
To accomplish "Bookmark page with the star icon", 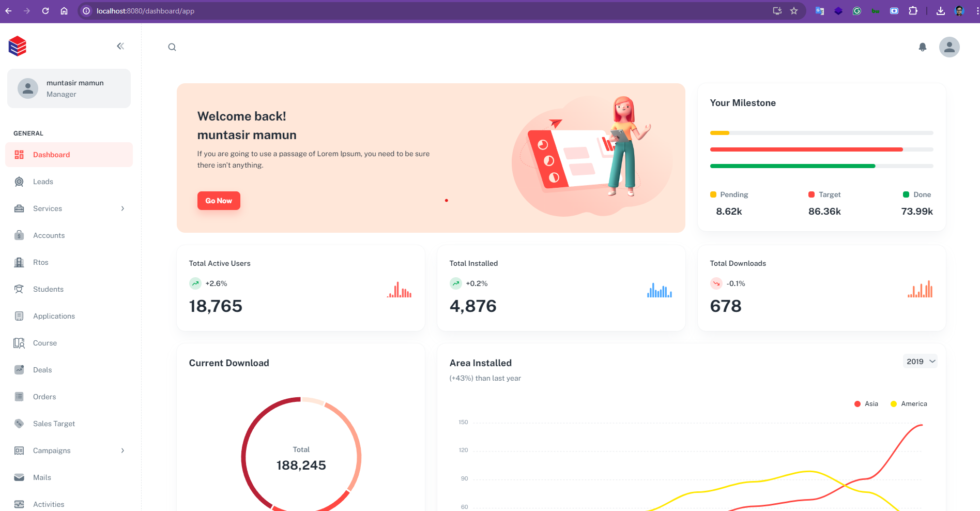I will 794,11.
